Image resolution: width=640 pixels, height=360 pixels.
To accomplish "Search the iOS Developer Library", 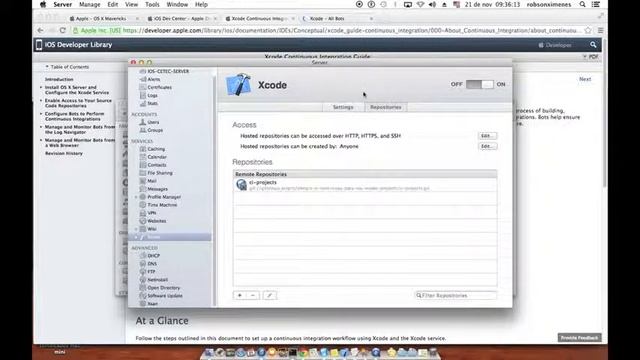I will (593, 45).
